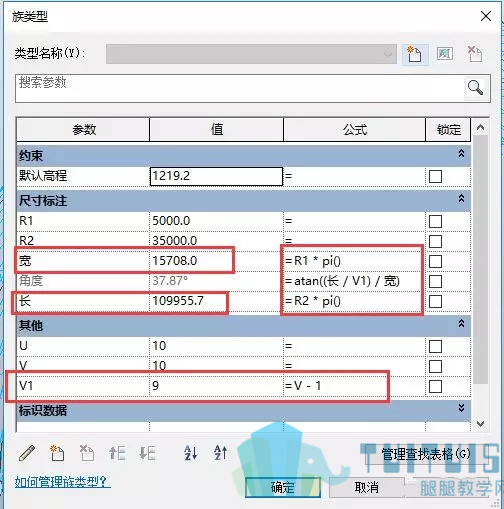
Task: Click the 参数 column header
Action: tap(83, 129)
